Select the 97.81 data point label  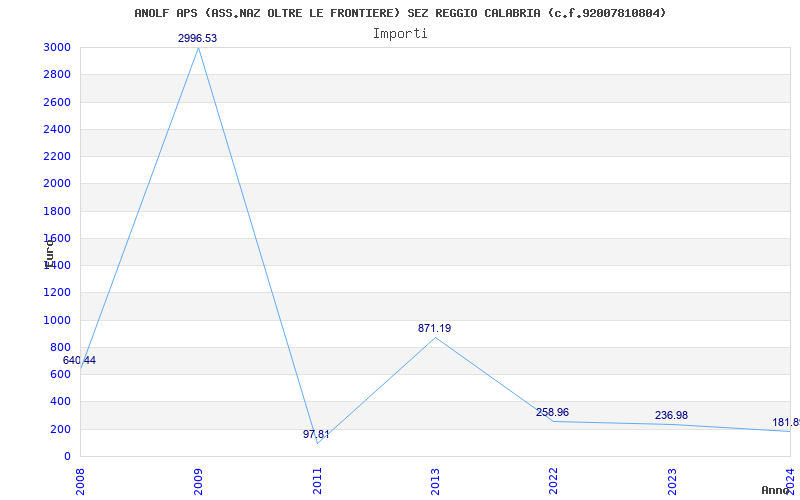316,434
